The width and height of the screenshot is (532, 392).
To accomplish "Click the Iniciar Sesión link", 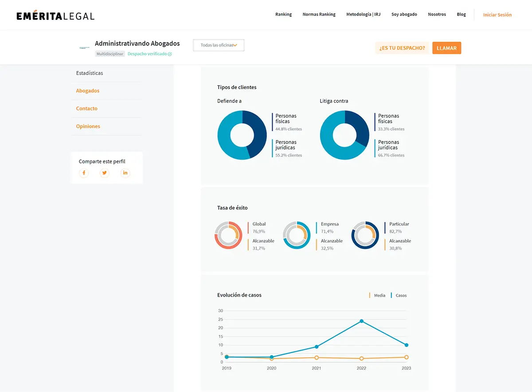I will tap(497, 15).
